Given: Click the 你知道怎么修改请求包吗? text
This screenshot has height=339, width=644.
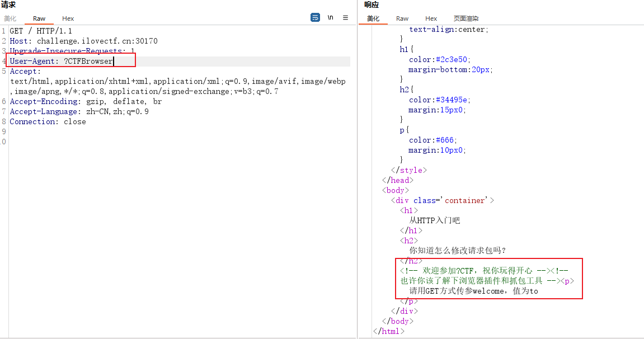Looking at the screenshot, I should pyautogui.click(x=457, y=251).
